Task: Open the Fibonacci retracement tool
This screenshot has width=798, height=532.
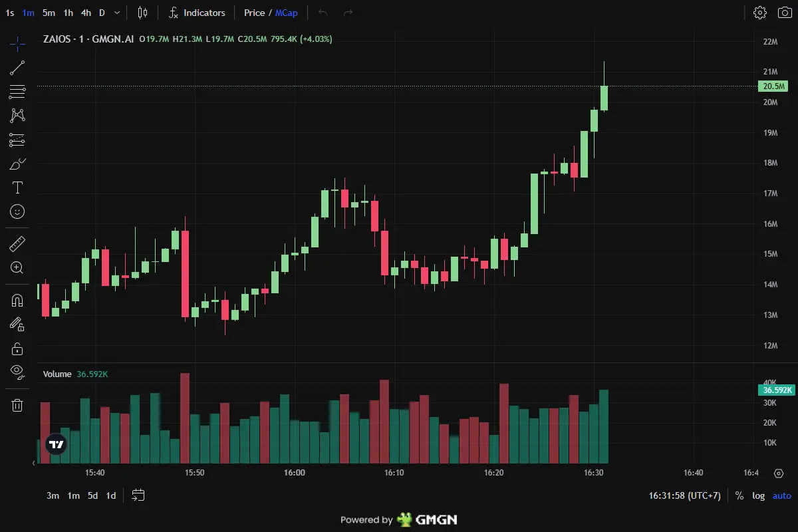Action: click(x=17, y=91)
